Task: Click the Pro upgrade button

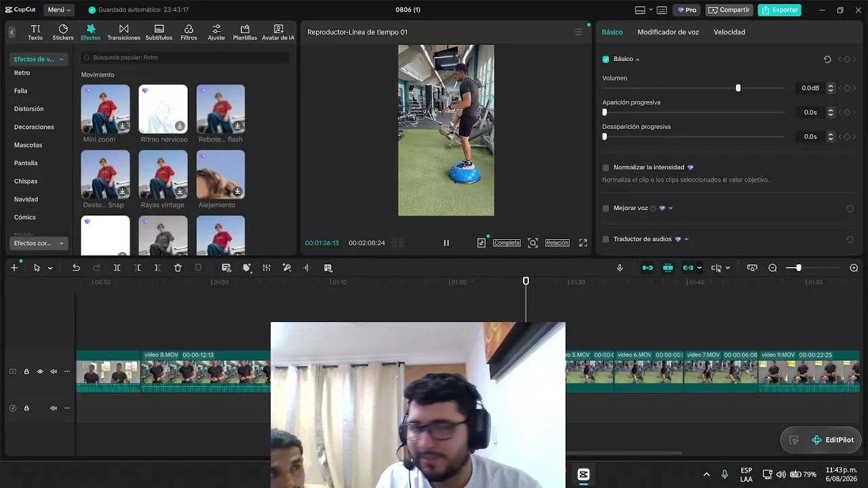Action: coord(686,10)
